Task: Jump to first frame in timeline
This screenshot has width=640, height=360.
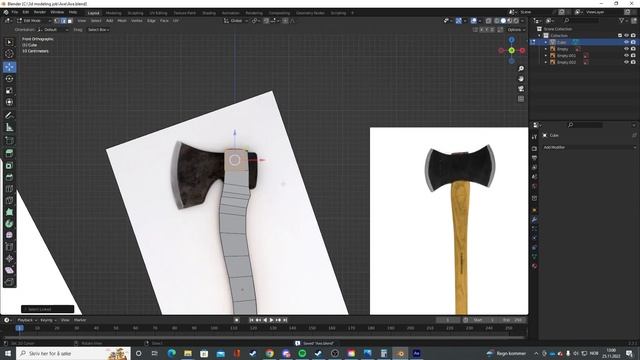Action: click(251, 320)
